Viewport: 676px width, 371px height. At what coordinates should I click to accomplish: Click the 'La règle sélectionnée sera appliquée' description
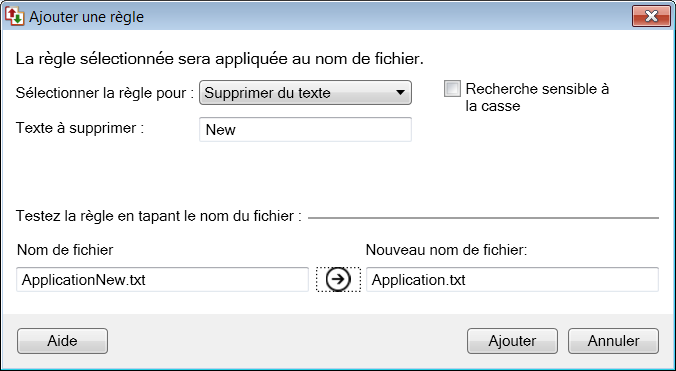220,59
